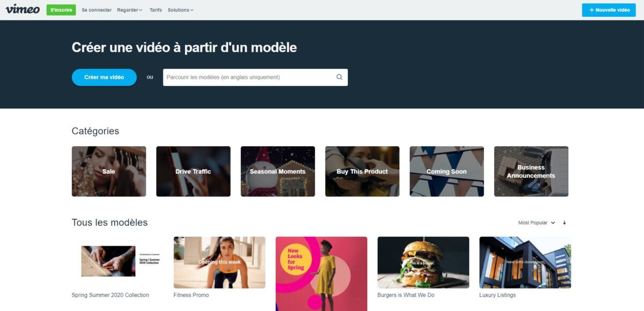Select the Seasonal Moments category

click(x=277, y=171)
